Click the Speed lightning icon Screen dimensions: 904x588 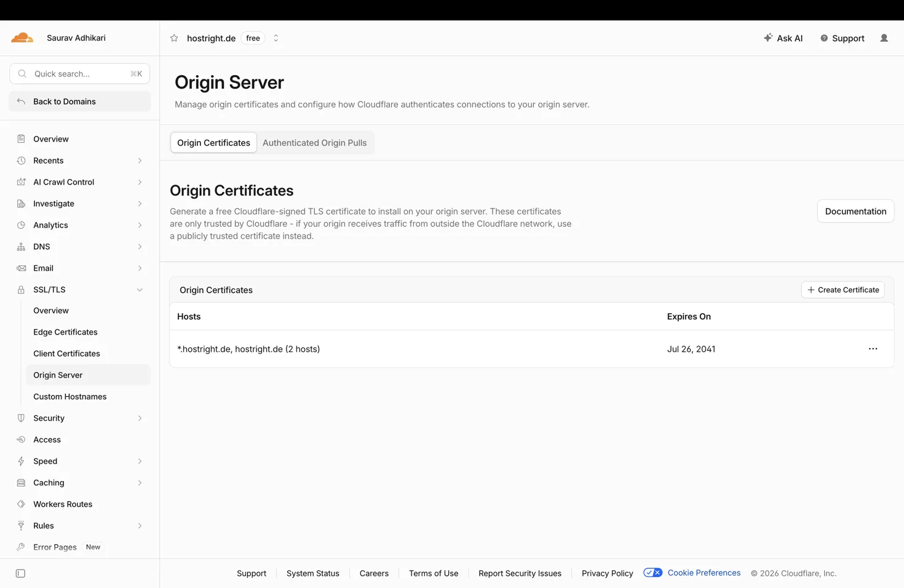point(21,461)
